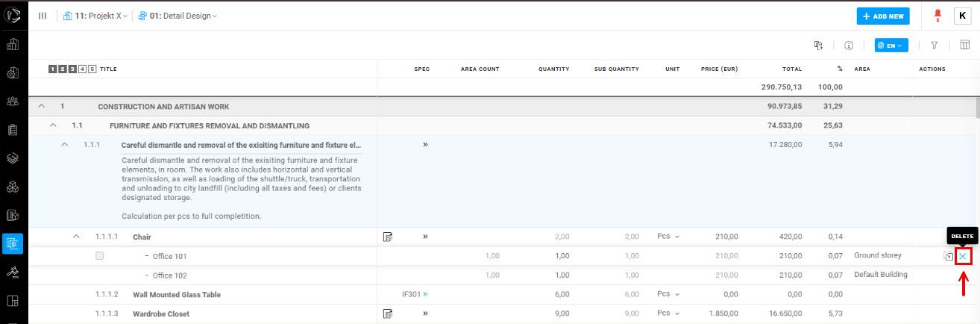Open the Projekt X project selector
This screenshot has width=980, height=324.
95,16
